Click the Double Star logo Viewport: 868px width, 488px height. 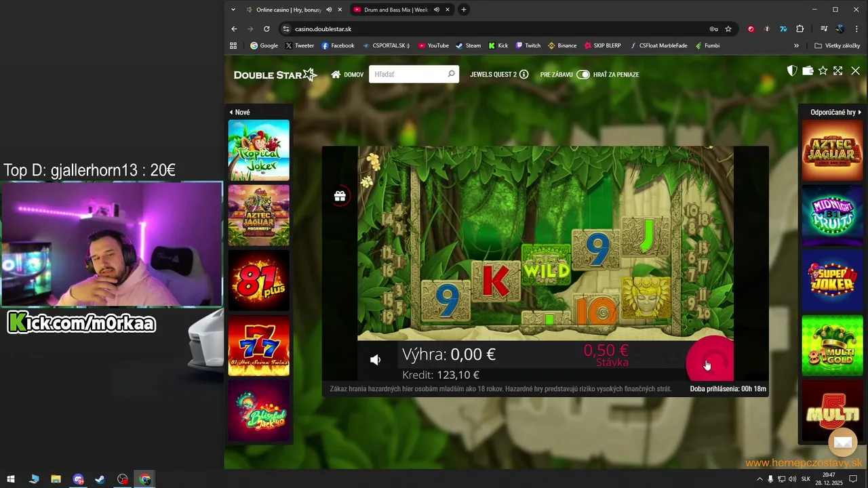point(275,75)
